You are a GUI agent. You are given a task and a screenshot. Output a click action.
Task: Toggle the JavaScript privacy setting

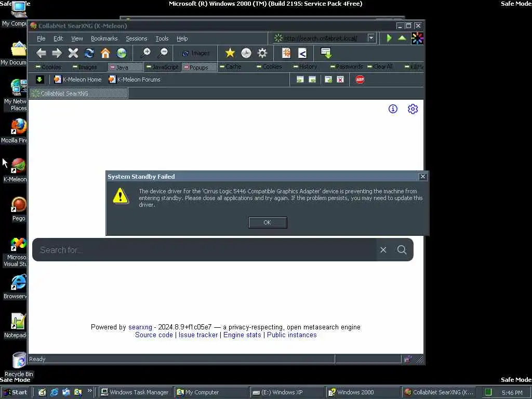click(162, 67)
